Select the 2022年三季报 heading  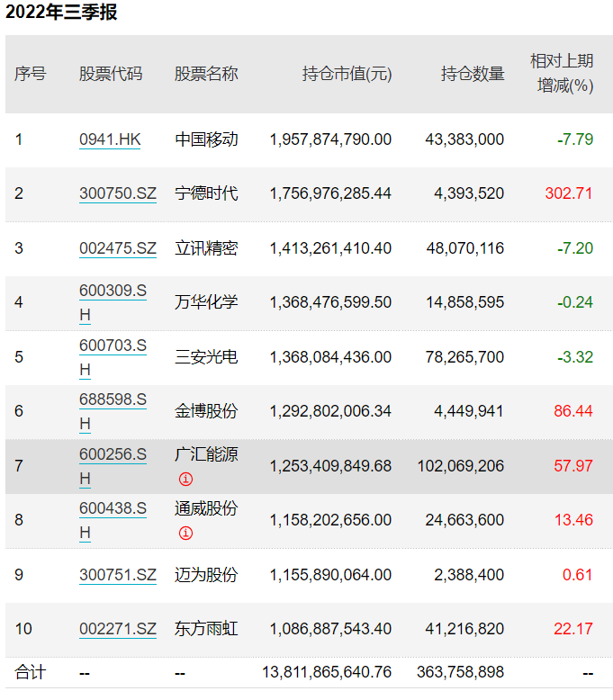click(x=61, y=12)
